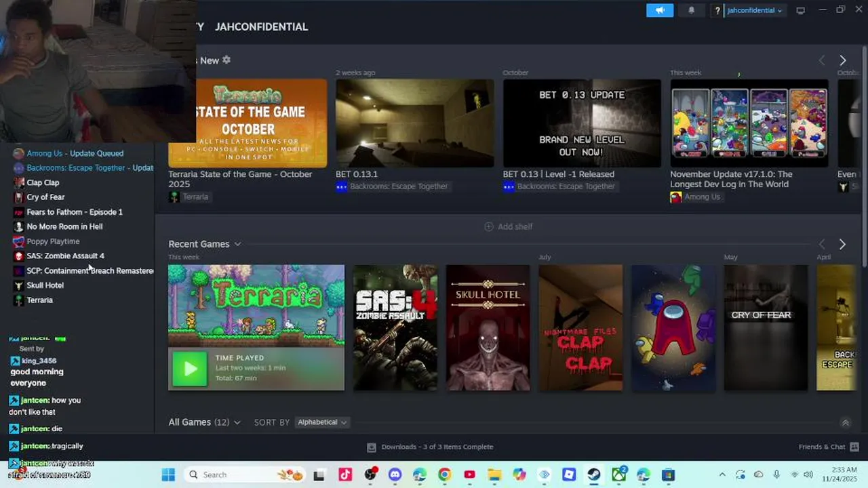868x488 pixels.
Task: Play Terraria with green play button
Action: coord(189,369)
